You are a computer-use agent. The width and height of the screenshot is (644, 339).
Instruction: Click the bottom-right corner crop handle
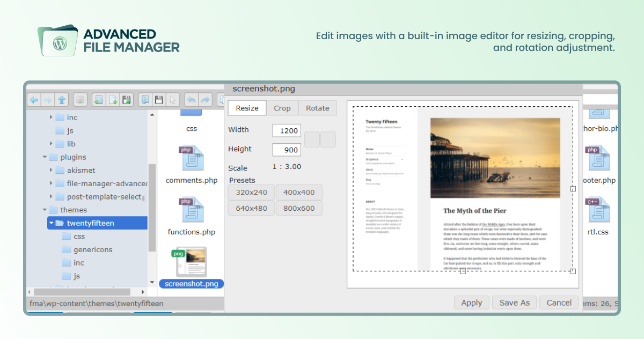point(573,271)
